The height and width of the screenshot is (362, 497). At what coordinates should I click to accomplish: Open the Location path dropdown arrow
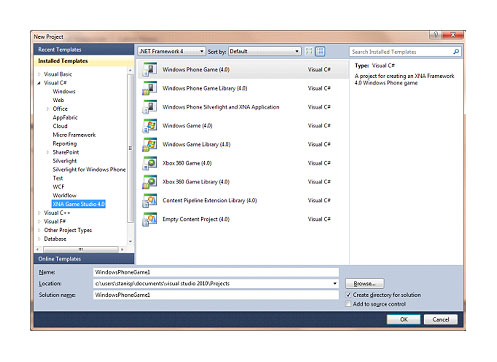click(x=335, y=284)
